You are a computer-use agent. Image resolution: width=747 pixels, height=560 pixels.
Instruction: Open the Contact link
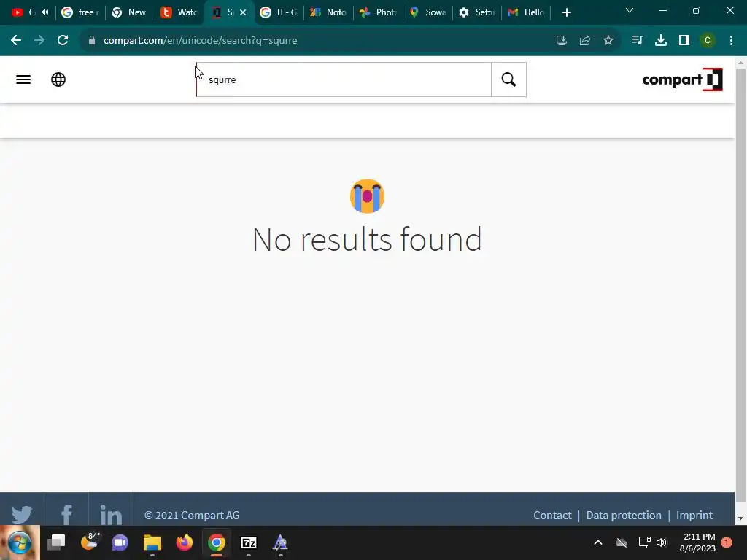click(x=552, y=516)
